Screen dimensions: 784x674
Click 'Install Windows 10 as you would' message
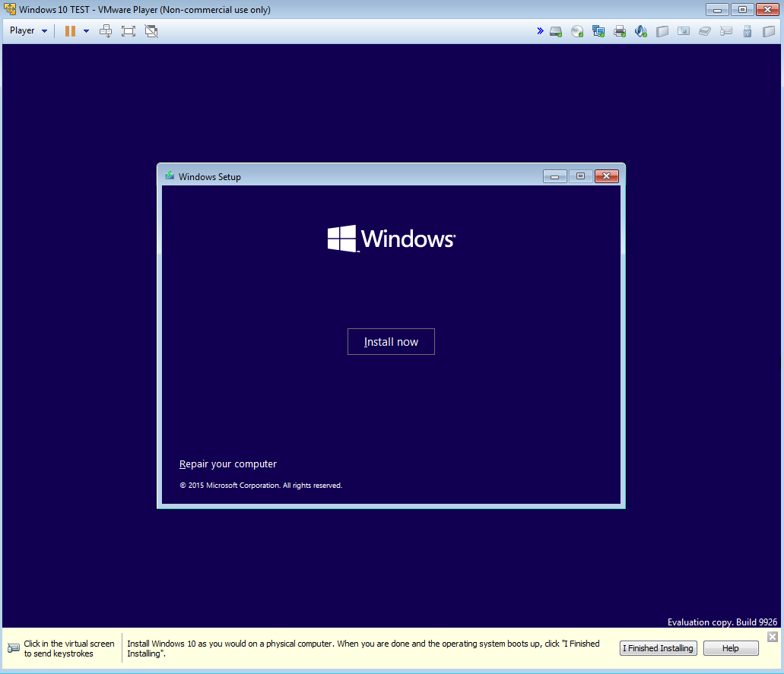pyautogui.click(x=363, y=648)
